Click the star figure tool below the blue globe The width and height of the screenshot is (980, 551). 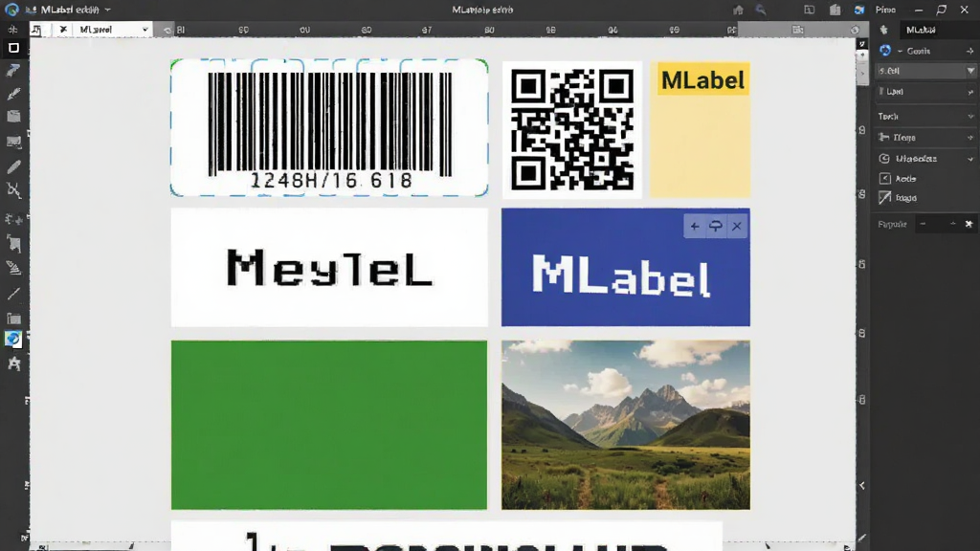[13, 364]
